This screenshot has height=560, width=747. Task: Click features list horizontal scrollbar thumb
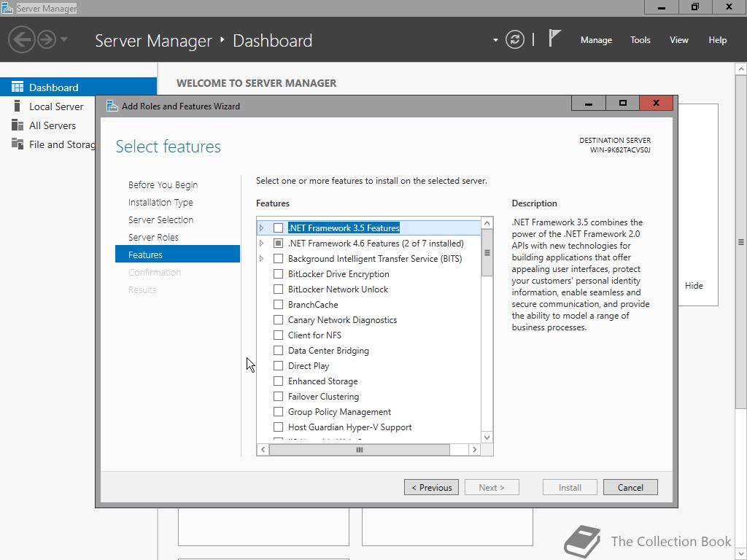coord(359,449)
